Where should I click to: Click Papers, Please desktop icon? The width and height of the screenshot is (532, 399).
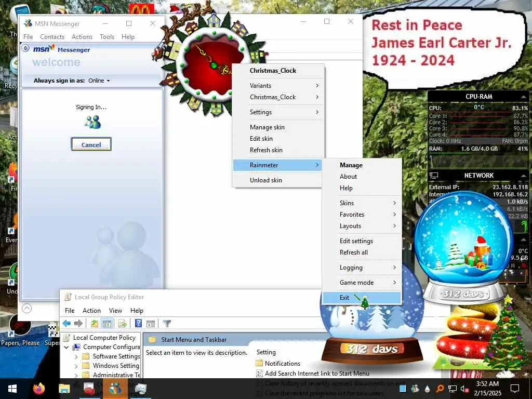[x=20, y=331]
